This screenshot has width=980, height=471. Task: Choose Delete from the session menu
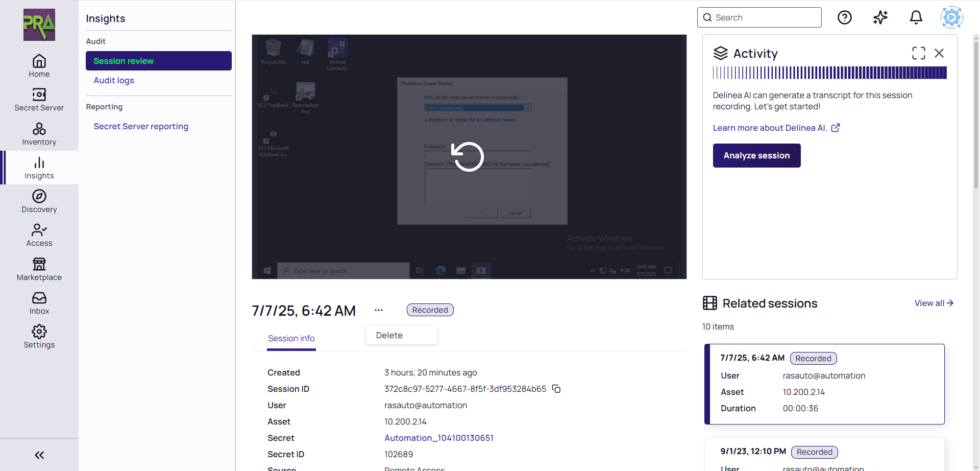click(389, 335)
